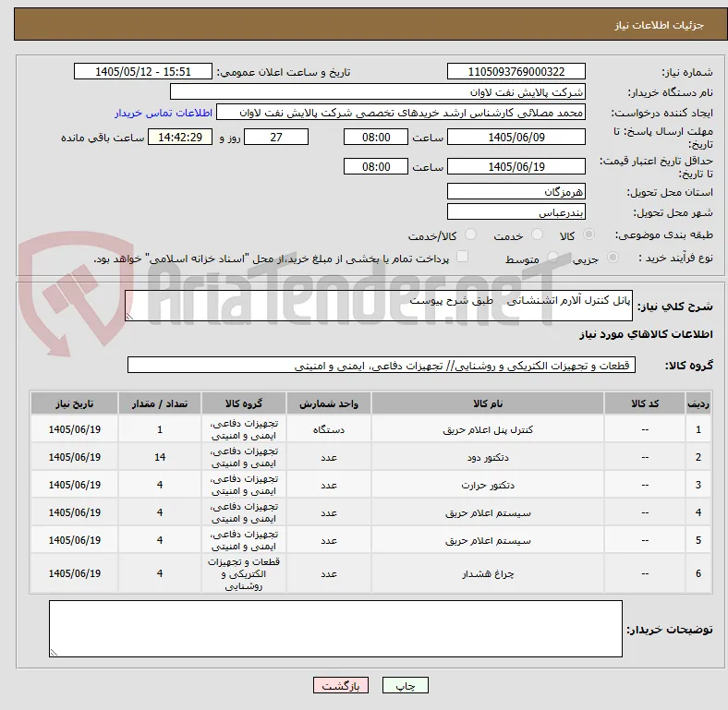Click the قطعات و تجهیزات الکتریکی group cell
This screenshot has height=710, width=728.
pyautogui.click(x=244, y=573)
